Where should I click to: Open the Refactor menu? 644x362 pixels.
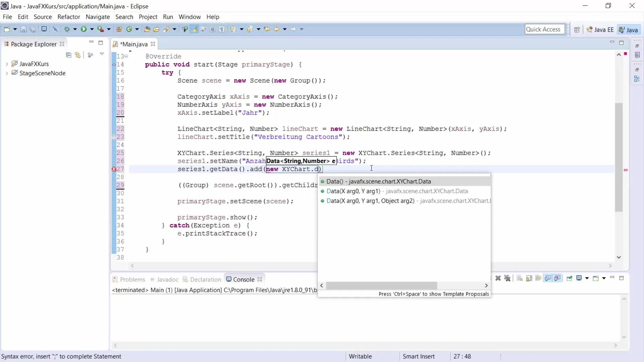click(69, 17)
